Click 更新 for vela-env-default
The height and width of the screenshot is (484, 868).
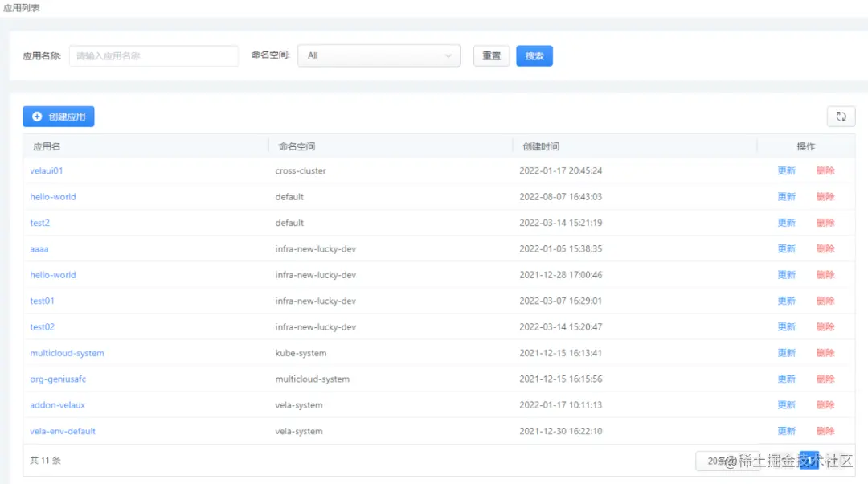pos(786,430)
